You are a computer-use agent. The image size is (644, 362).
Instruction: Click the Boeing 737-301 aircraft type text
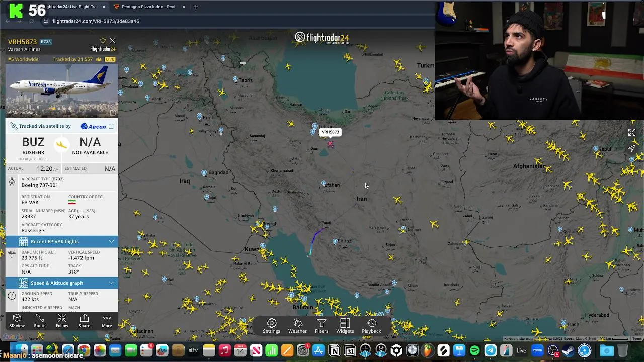click(x=40, y=185)
